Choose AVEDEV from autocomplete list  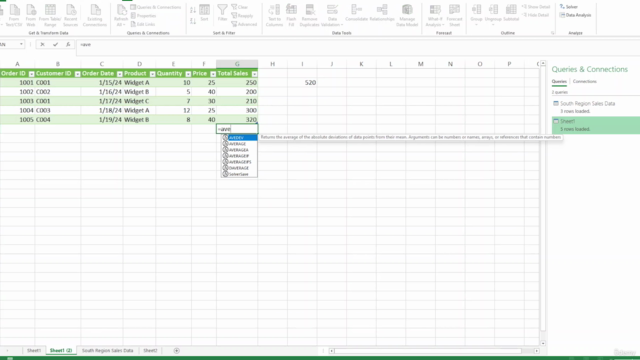click(x=239, y=138)
